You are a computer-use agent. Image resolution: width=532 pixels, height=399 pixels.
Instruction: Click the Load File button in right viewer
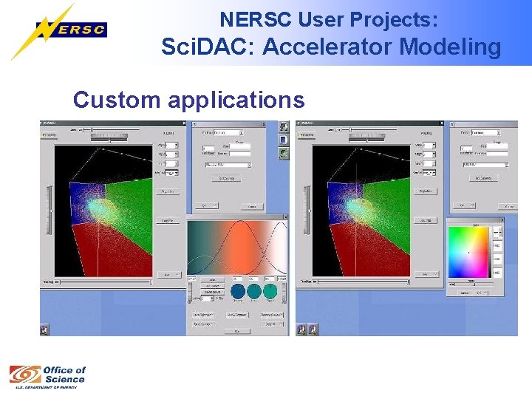426,220
